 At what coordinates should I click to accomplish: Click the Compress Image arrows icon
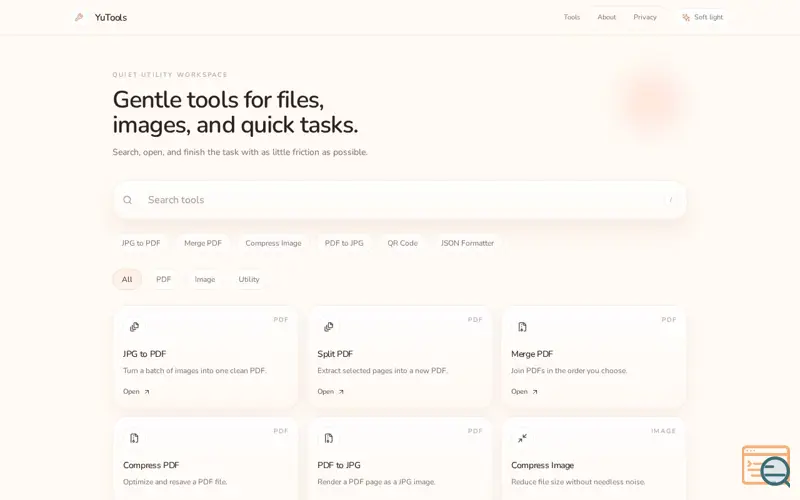[522, 438]
